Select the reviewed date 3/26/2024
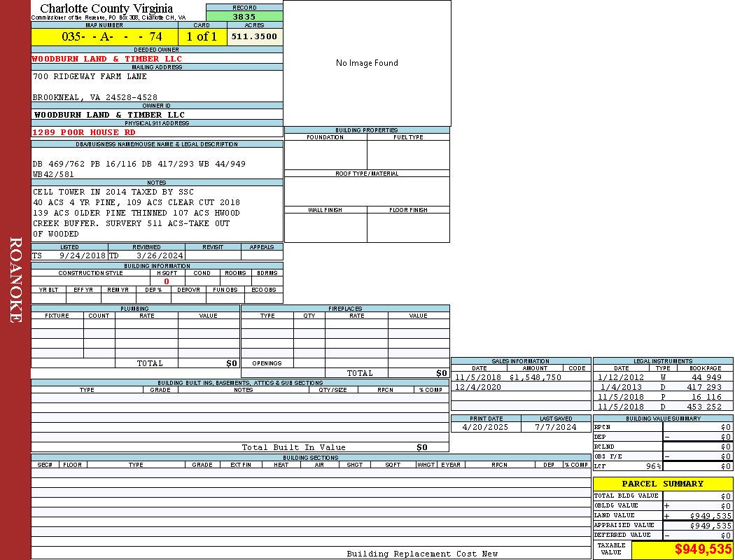The width and height of the screenshot is (735, 560). [160, 255]
